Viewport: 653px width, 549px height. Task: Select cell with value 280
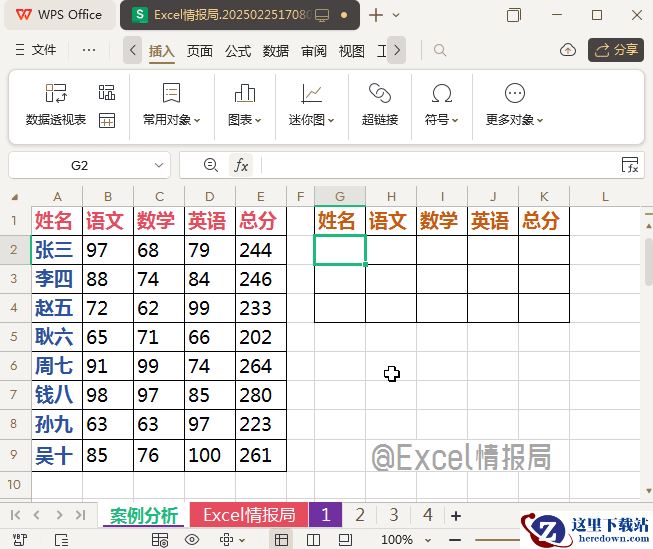(x=261, y=395)
